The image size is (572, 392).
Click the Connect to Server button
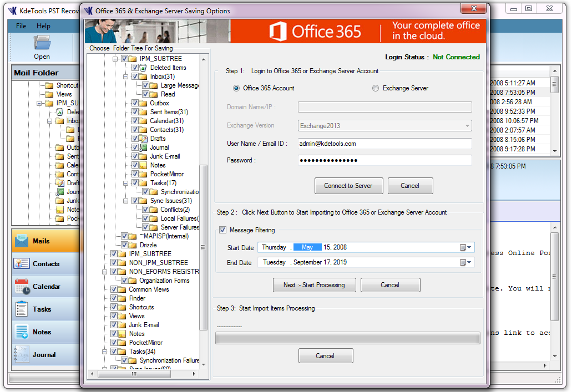pos(349,186)
